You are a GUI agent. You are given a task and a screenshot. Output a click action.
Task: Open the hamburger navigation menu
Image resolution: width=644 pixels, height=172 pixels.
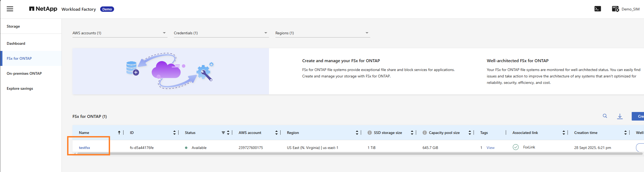[10, 9]
